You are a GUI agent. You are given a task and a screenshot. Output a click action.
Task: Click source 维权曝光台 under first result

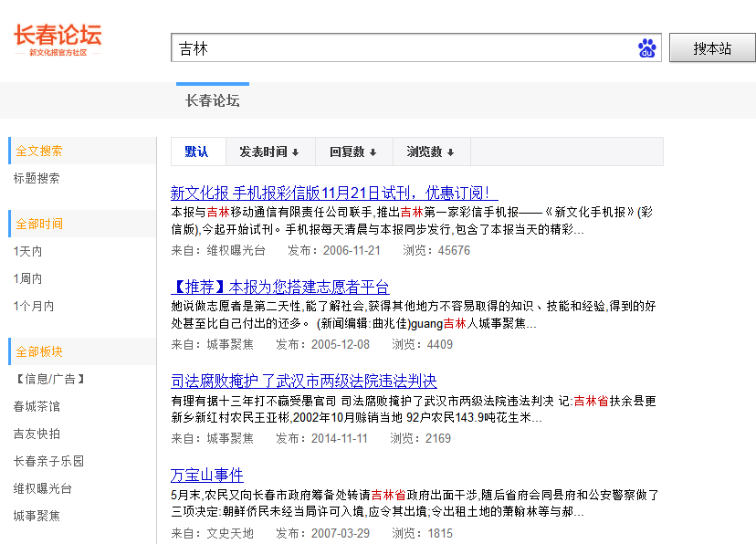coord(236,251)
